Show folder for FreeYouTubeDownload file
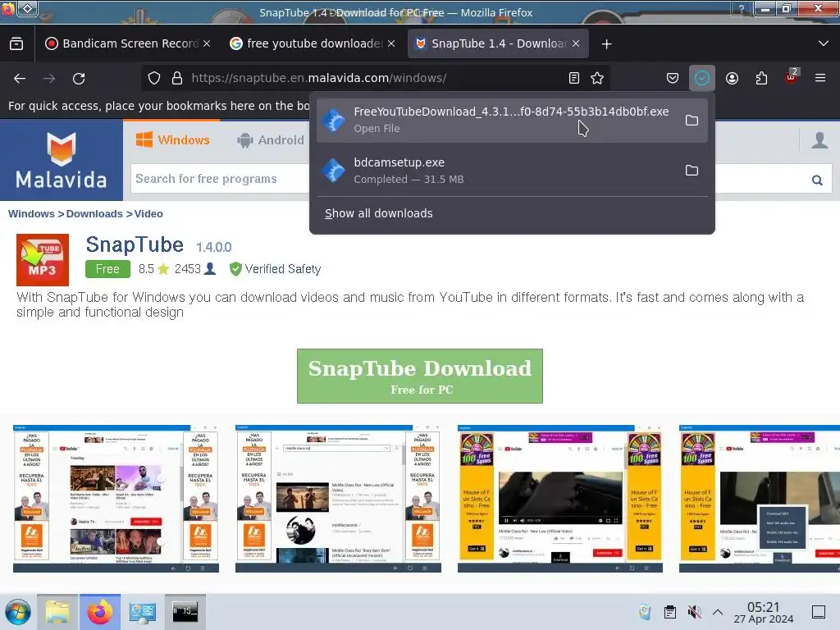 point(692,120)
